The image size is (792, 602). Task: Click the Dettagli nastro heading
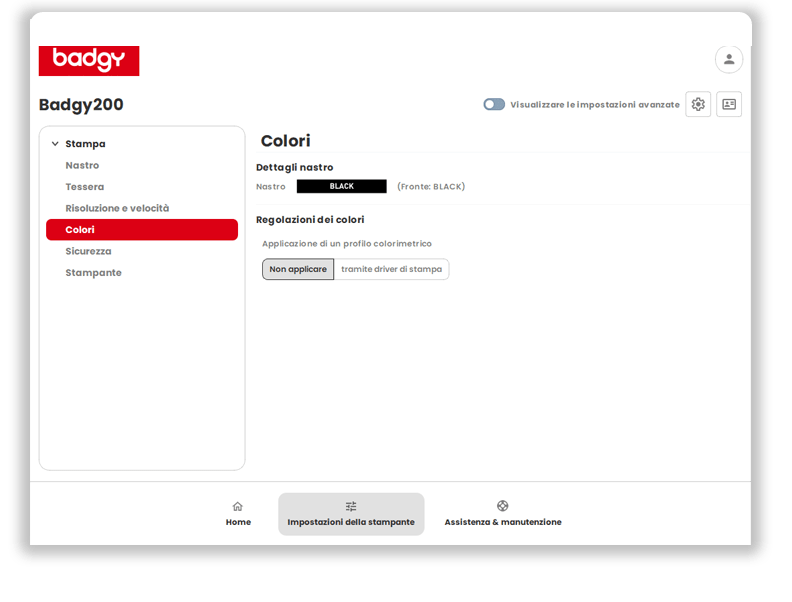(294, 168)
